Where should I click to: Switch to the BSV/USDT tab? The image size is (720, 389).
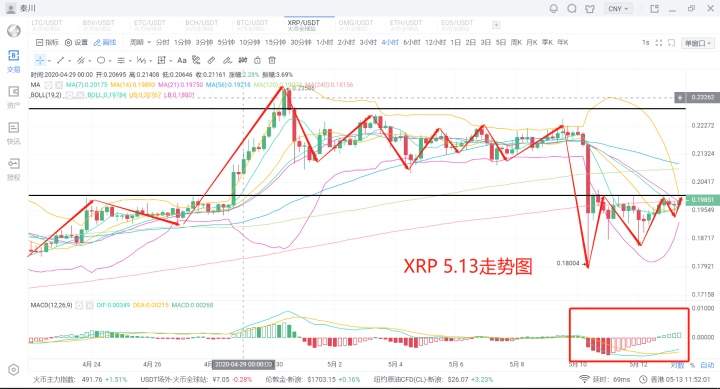pos(99,25)
